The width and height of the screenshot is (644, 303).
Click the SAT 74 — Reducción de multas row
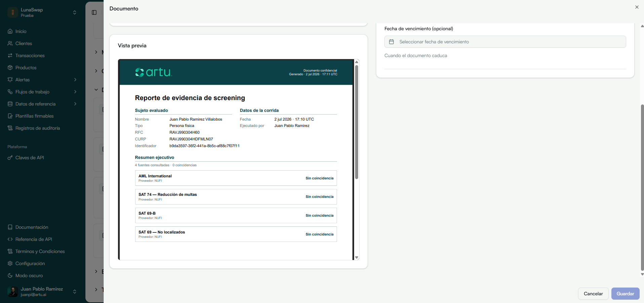coord(236,197)
